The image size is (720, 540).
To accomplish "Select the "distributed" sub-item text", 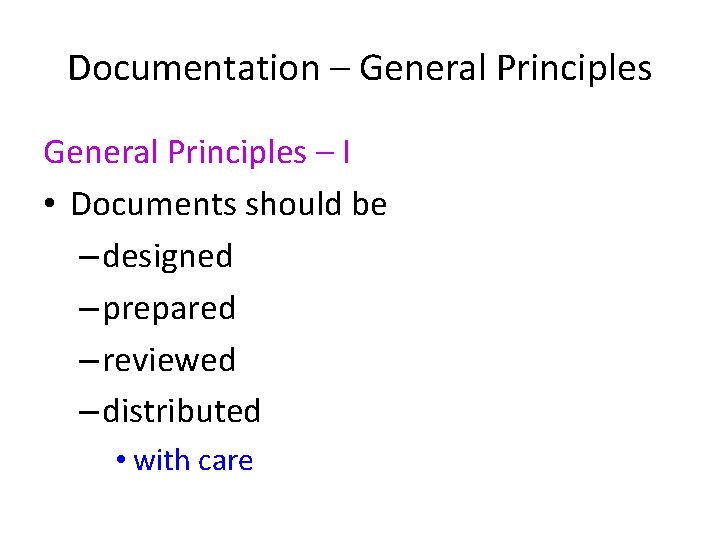I will (182, 411).
